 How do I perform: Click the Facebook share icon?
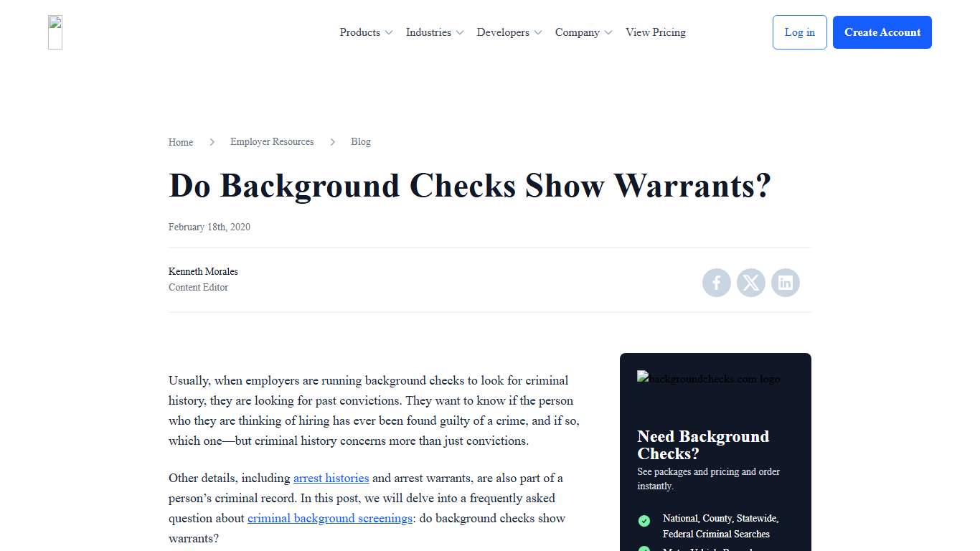tap(716, 283)
